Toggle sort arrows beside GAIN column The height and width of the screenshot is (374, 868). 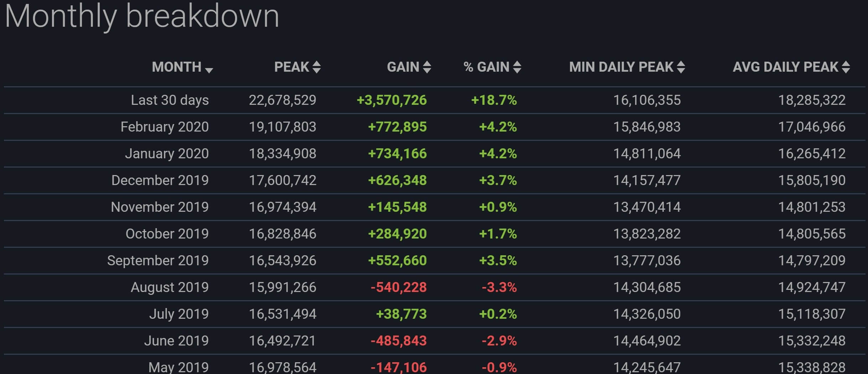[427, 67]
